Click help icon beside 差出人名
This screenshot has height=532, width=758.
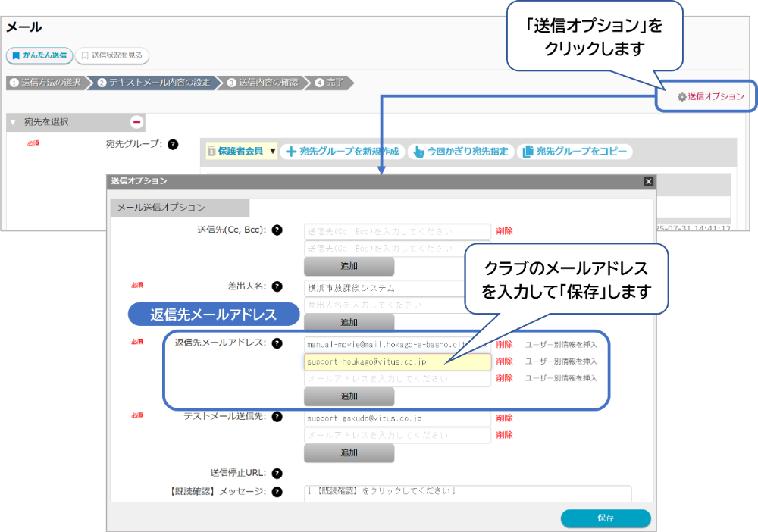[277, 286]
